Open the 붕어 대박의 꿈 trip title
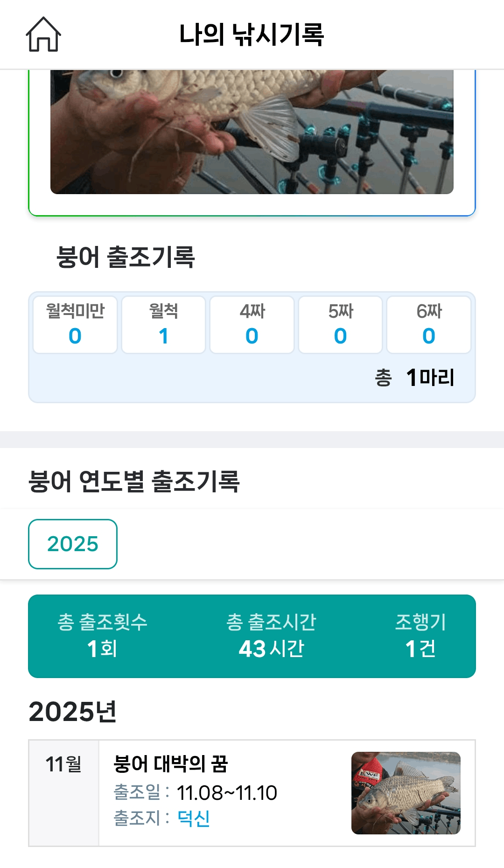Image resolution: width=504 pixels, height=868 pixels. click(x=171, y=764)
